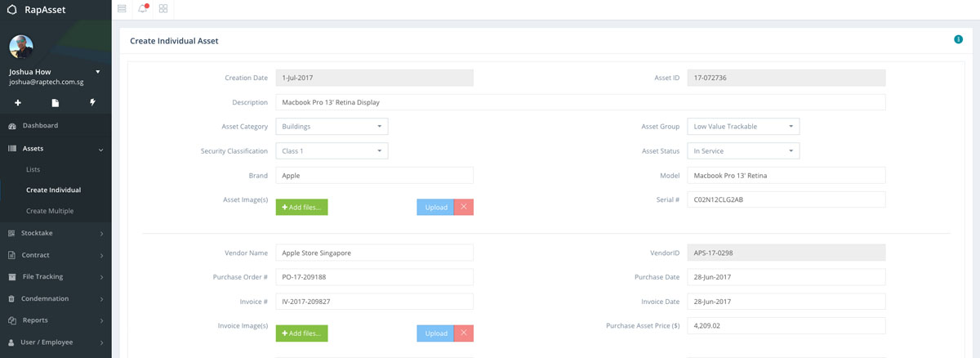
Task: Click Upload button for Asset Image(s)
Action: click(435, 208)
